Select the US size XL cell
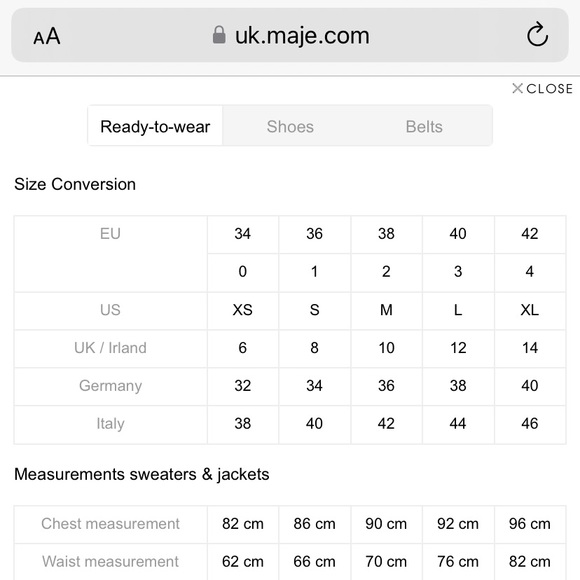The width and height of the screenshot is (580, 580). click(530, 310)
